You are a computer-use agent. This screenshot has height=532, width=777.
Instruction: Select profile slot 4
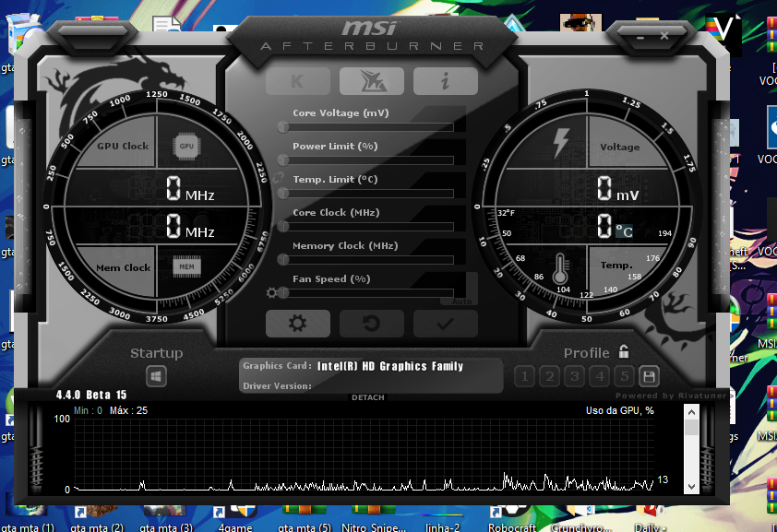pyautogui.click(x=600, y=376)
